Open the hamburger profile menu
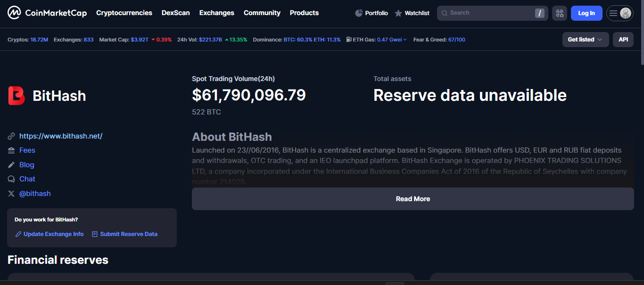The height and width of the screenshot is (285, 644). 619,13
